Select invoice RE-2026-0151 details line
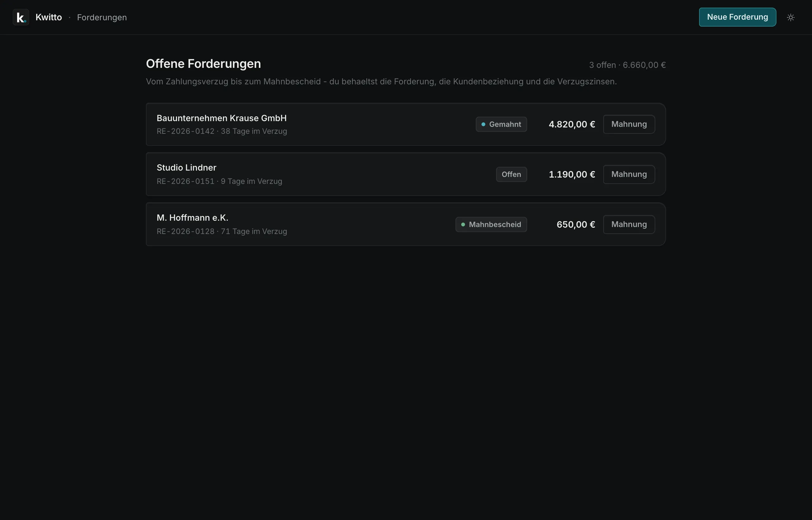812x520 pixels. tap(219, 181)
